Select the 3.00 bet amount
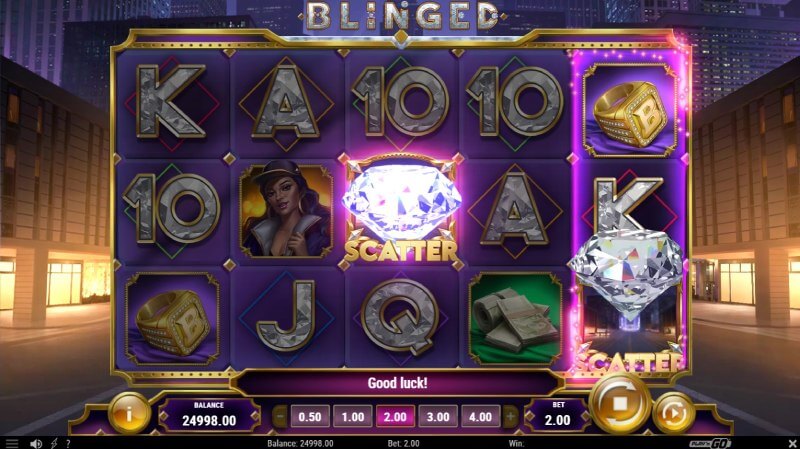 pos(438,417)
